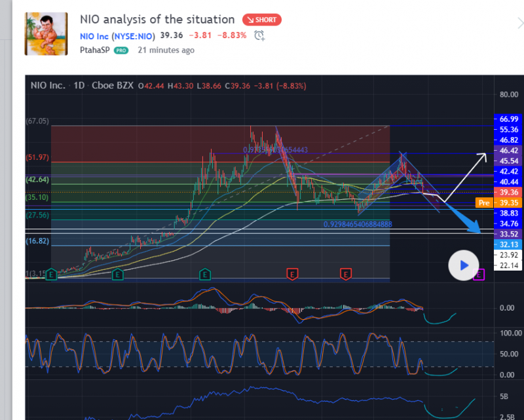Image resolution: width=524 pixels, height=420 pixels.
Task: Click the NIO analysis of the situation title
Action: 157,20
